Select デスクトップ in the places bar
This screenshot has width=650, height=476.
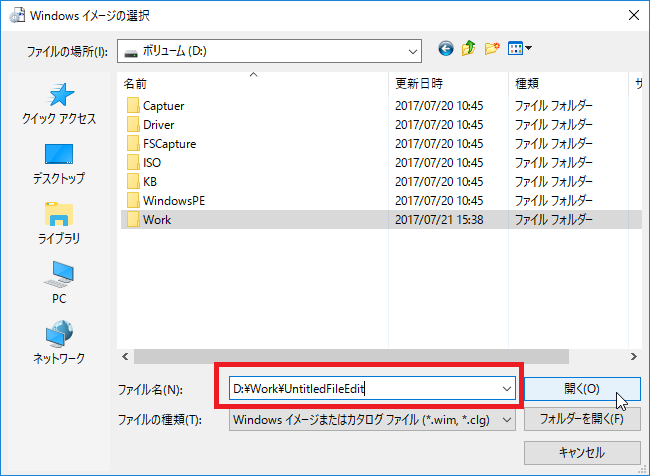click(x=59, y=164)
